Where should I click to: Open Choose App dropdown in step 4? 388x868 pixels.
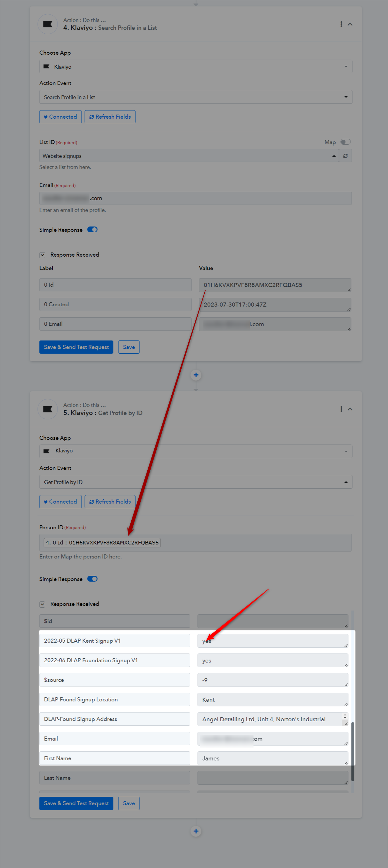(x=196, y=67)
